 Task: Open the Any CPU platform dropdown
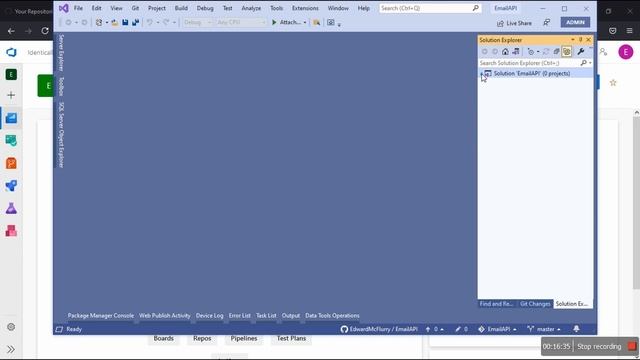[241, 22]
